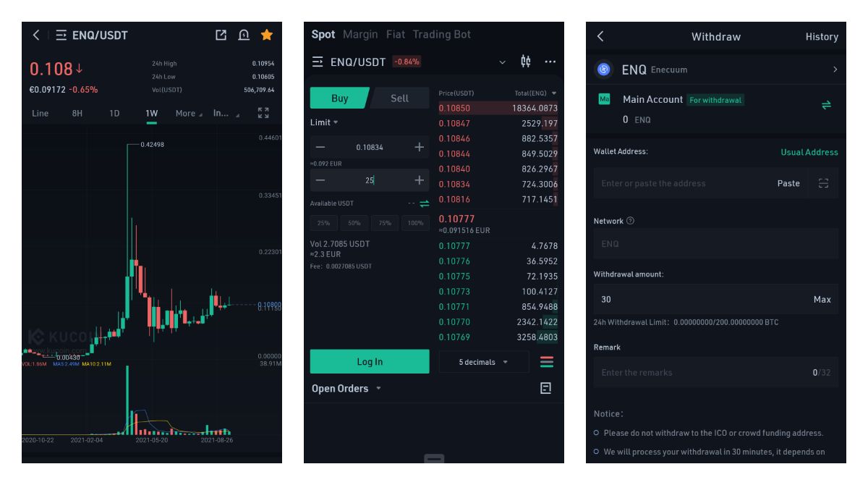Tap transfer arrows next to Available USDT

click(424, 204)
